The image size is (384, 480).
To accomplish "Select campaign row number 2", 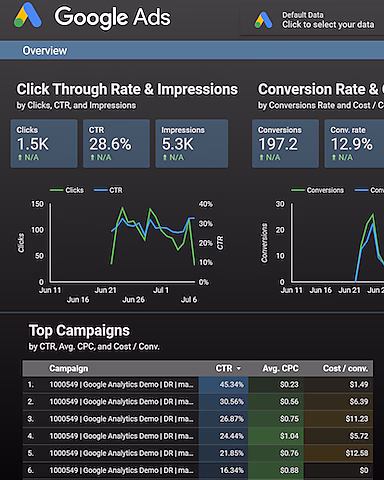I will (198, 402).
